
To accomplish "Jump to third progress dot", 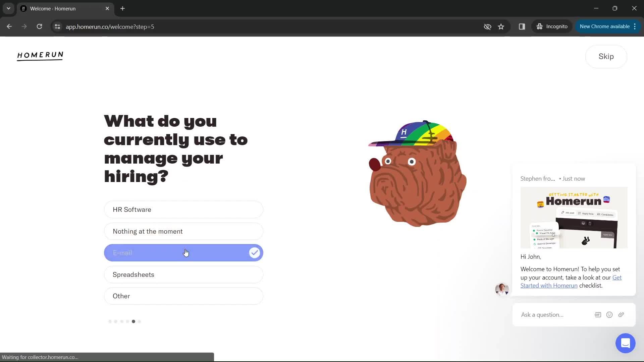I will [x=122, y=321].
